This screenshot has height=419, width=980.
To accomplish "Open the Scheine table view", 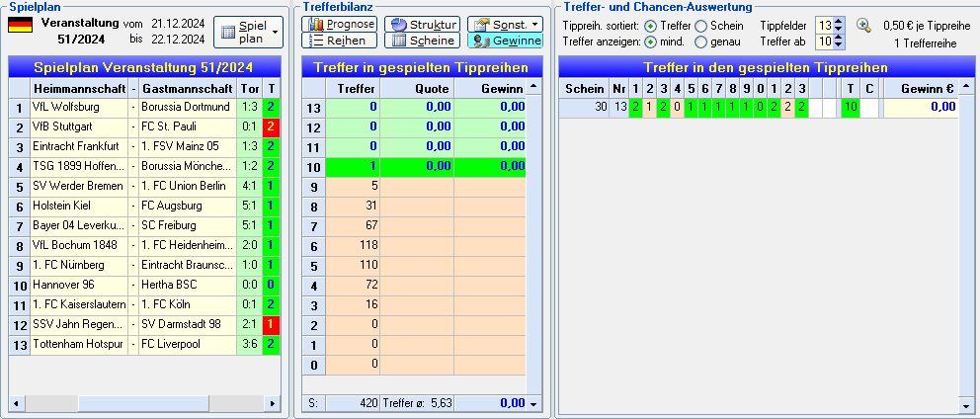I will pyautogui.click(x=423, y=41).
